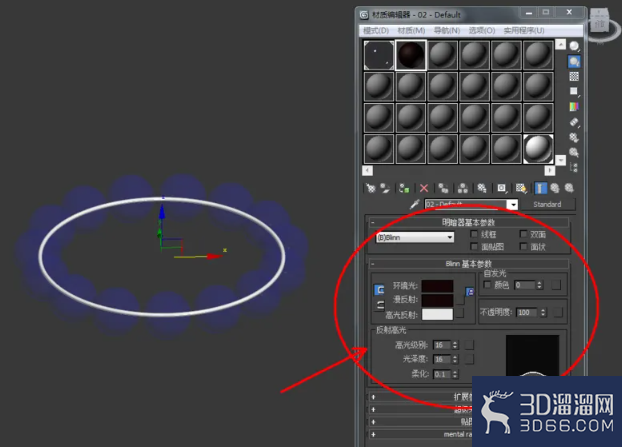Click the Make Preview icon
Image resolution: width=622 pixels, height=447 pixels.
click(574, 122)
